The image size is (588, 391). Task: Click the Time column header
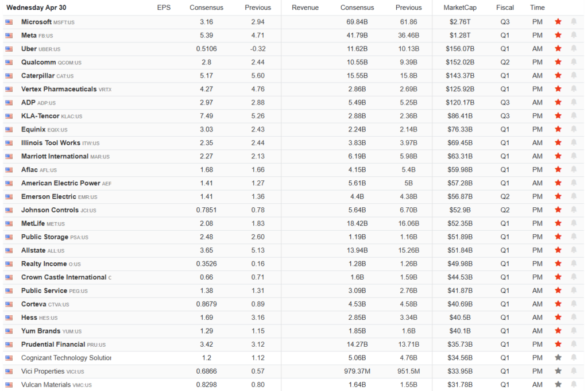pos(537,7)
